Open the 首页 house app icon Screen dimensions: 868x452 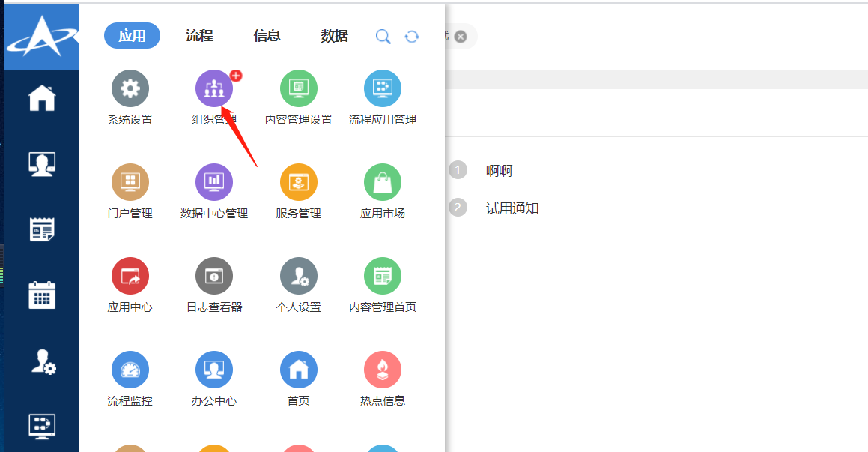pos(298,370)
